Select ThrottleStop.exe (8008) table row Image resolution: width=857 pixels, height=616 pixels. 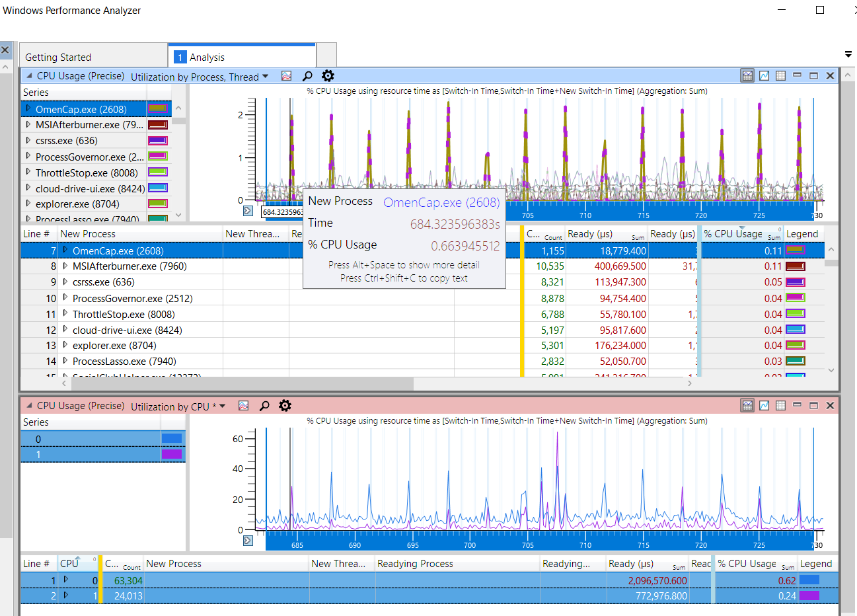(423, 314)
